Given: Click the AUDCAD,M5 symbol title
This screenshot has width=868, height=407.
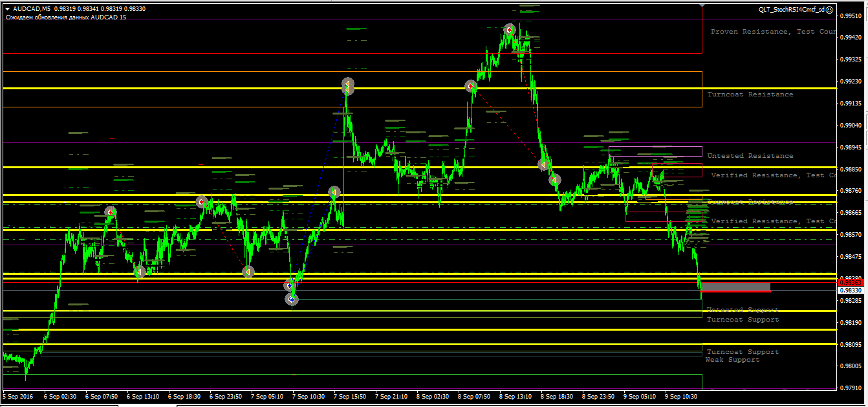Looking at the screenshot, I should 32,9.
